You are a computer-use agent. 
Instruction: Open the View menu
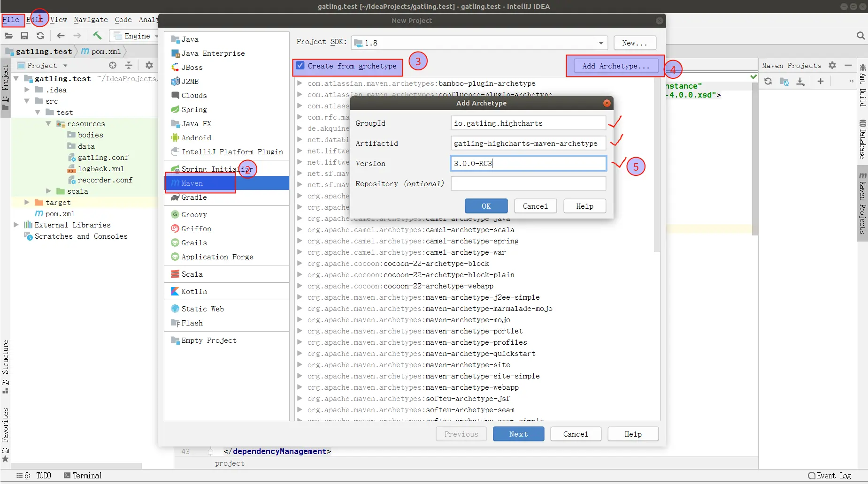[59, 20]
